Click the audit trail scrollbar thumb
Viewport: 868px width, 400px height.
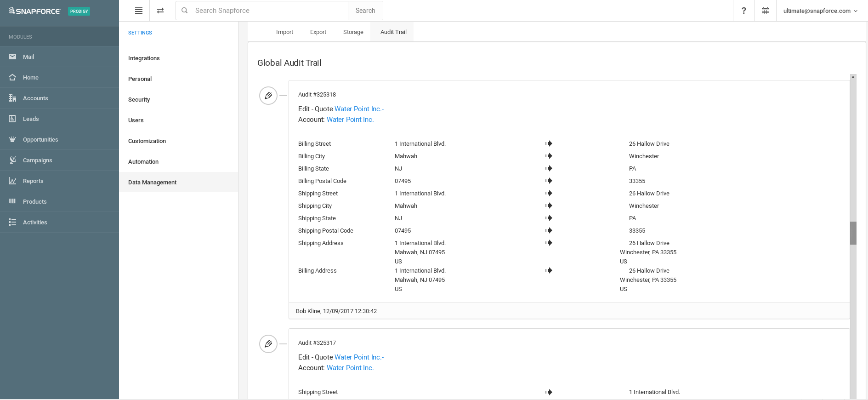(x=853, y=233)
